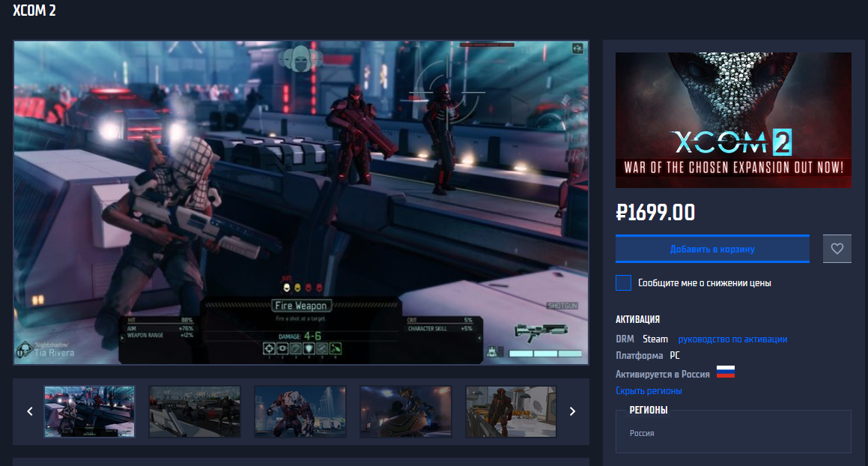Click the main gameplay screenshot
The width and height of the screenshot is (868, 466).
click(x=300, y=202)
